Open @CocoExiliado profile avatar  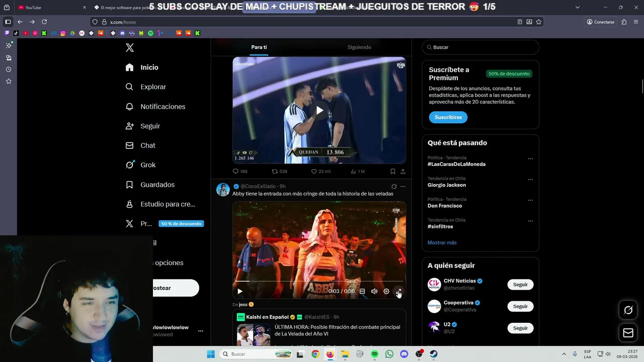(223, 190)
